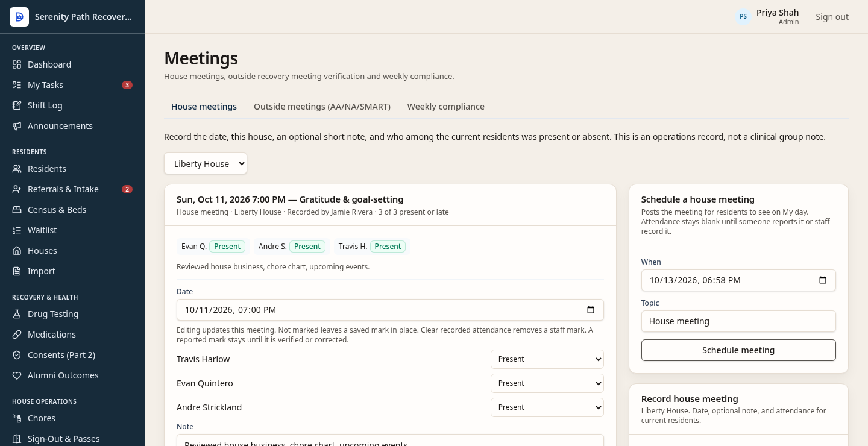Screen dimensions: 868x446
Task: Click the Topic input field
Action: click(738, 321)
